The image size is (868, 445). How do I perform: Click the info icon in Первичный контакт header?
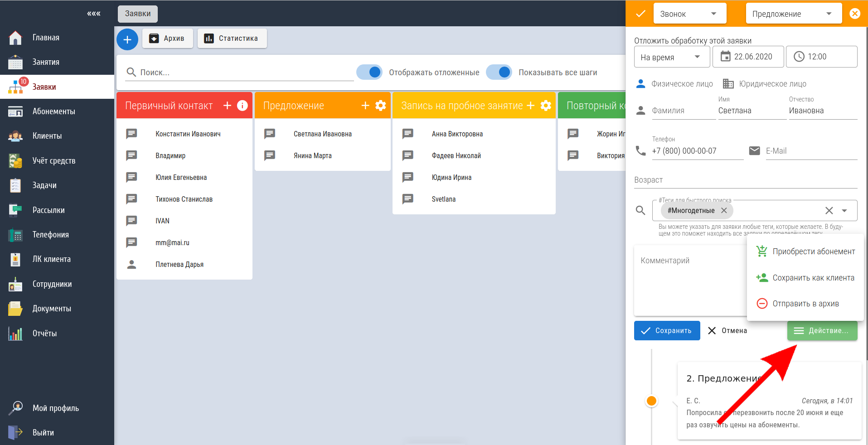click(x=242, y=106)
